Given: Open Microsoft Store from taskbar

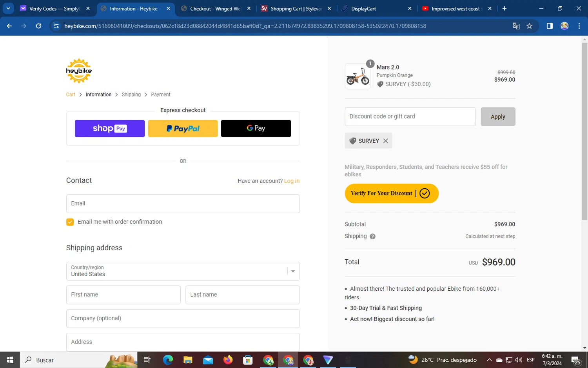Looking at the screenshot, I should pyautogui.click(x=248, y=360).
